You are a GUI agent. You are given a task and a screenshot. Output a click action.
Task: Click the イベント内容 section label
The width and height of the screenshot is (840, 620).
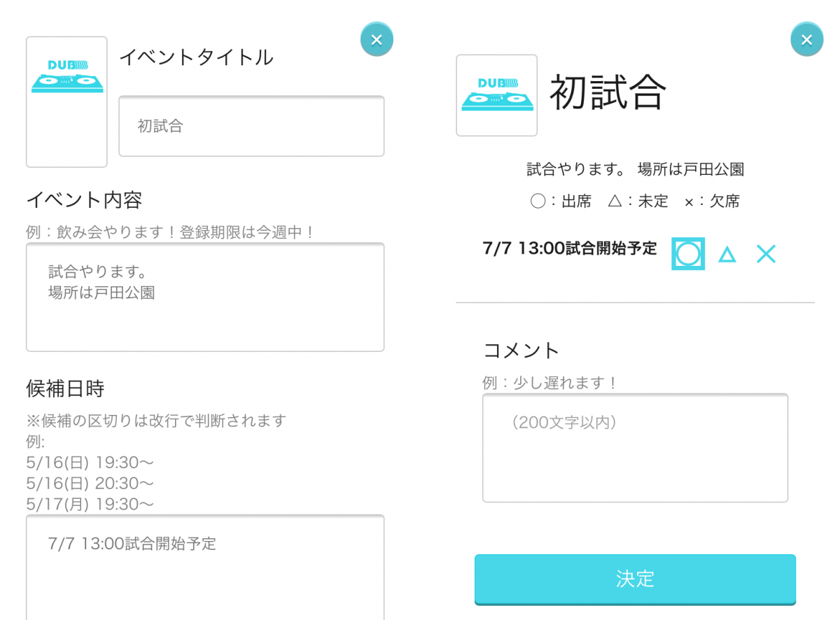click(x=84, y=200)
